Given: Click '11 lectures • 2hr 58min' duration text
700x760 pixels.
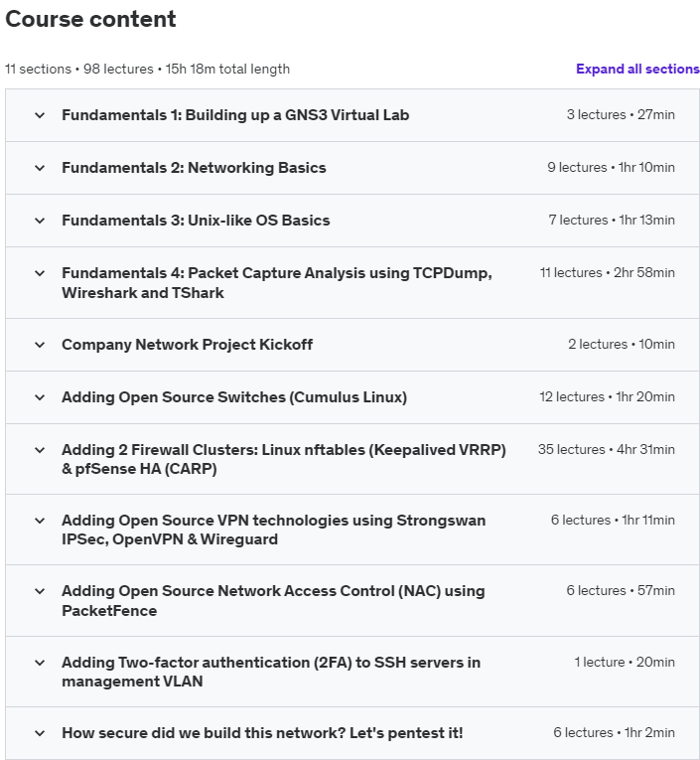Looking at the screenshot, I should click(x=608, y=272).
